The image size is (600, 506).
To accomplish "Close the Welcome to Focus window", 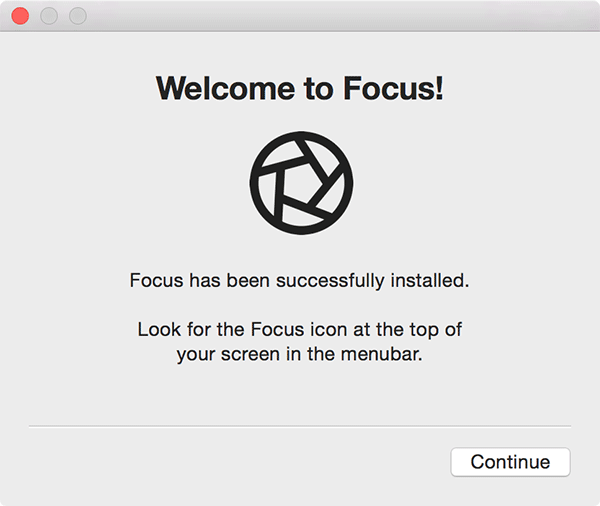I will click(20, 16).
